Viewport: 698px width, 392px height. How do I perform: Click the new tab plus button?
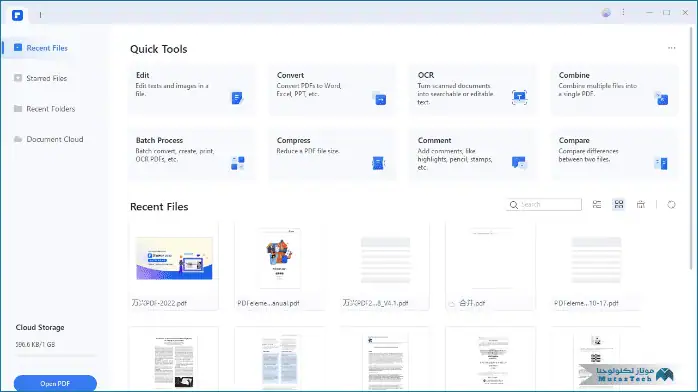[x=40, y=15]
